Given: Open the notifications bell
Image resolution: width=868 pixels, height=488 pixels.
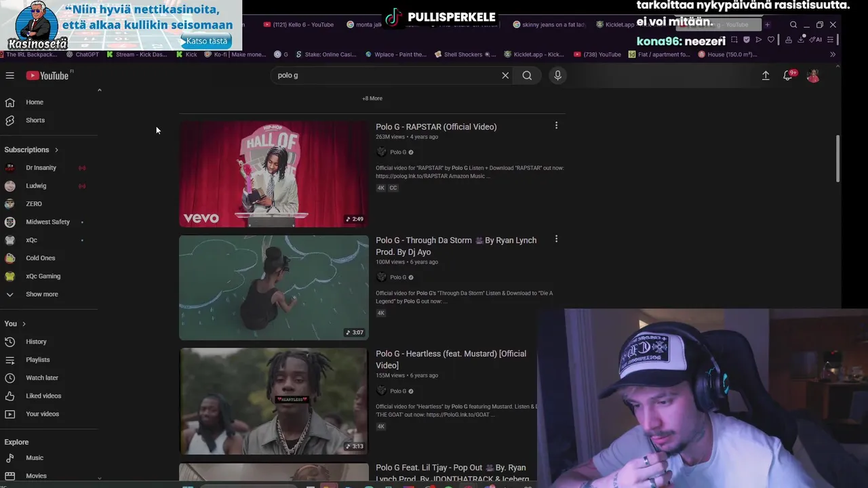Looking at the screenshot, I should pyautogui.click(x=788, y=76).
